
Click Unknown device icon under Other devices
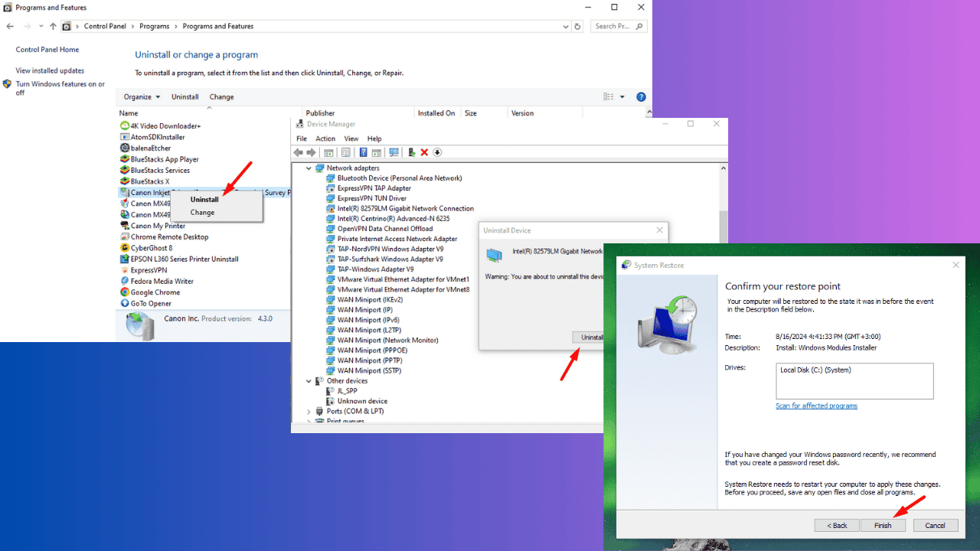[331, 401]
